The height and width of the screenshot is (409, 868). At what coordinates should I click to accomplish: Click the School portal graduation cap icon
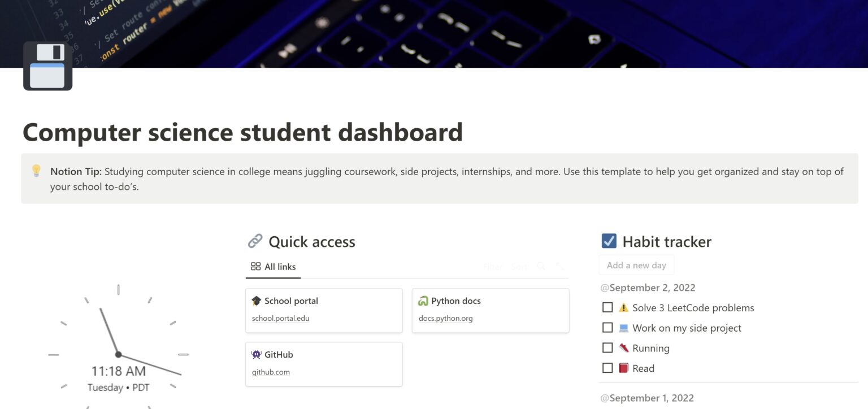tap(257, 301)
